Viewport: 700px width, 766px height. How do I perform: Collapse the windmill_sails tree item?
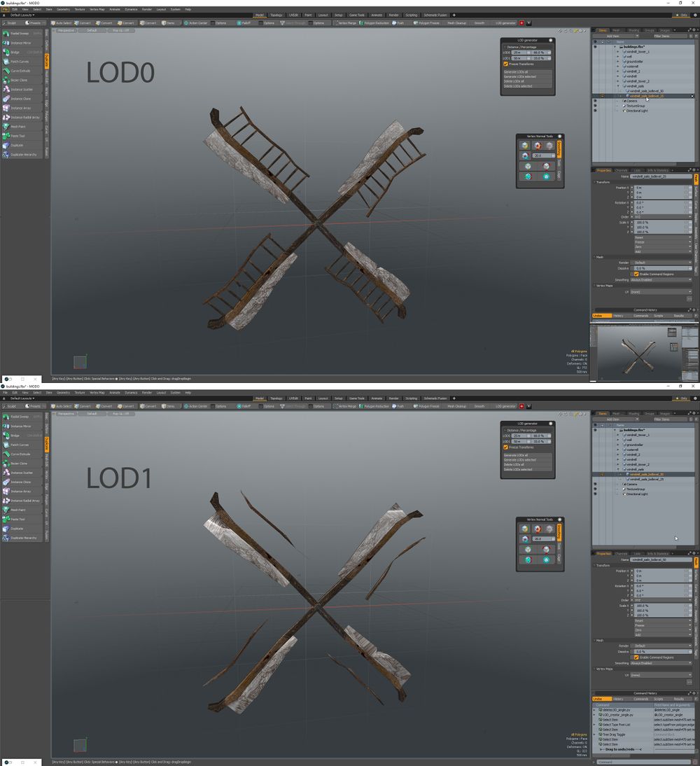point(617,85)
